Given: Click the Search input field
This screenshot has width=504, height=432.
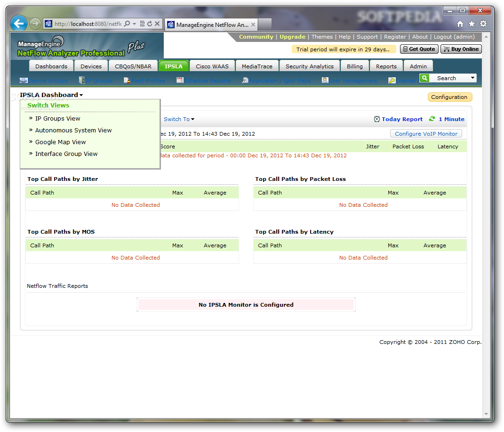Looking at the screenshot, I should pyautogui.click(x=449, y=78).
